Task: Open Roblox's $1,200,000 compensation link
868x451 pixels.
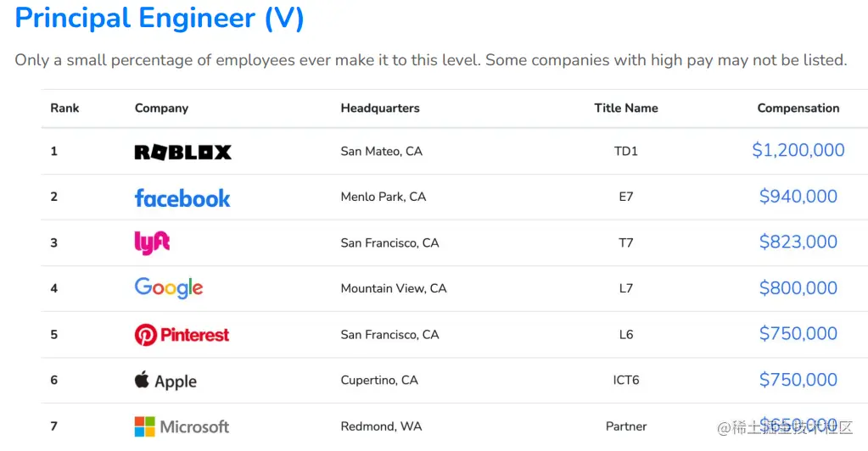Action: tap(798, 150)
